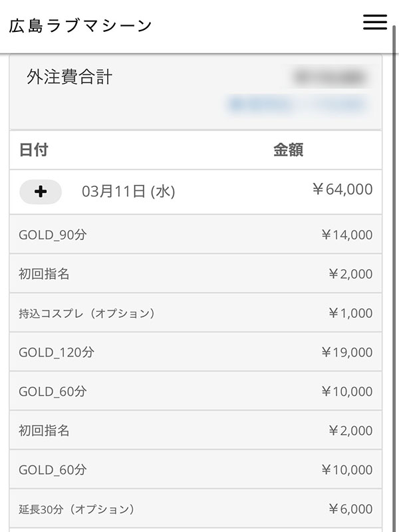
Task: Select the 持込コスプレ(オプション) row
Action: click(x=86, y=313)
